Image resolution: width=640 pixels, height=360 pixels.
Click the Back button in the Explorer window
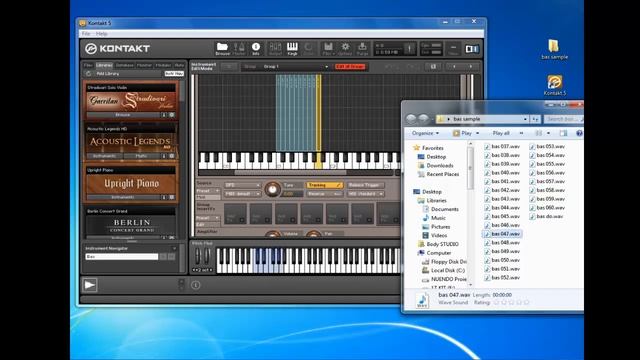[411, 119]
